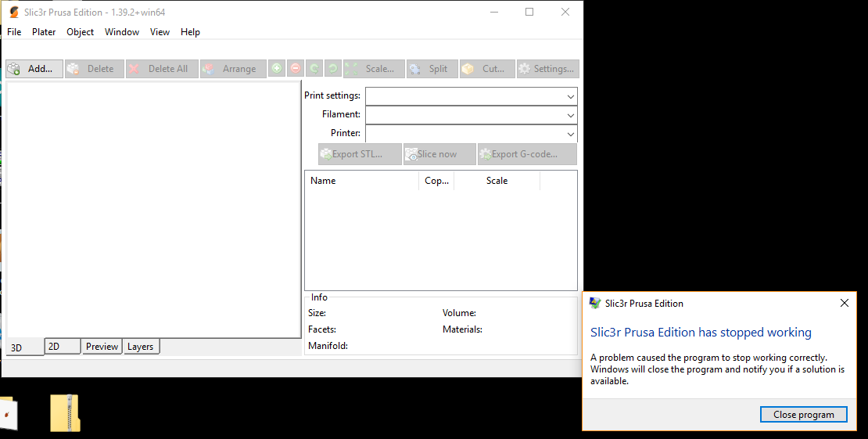Click the Scale column header
868x439 pixels.
point(497,181)
